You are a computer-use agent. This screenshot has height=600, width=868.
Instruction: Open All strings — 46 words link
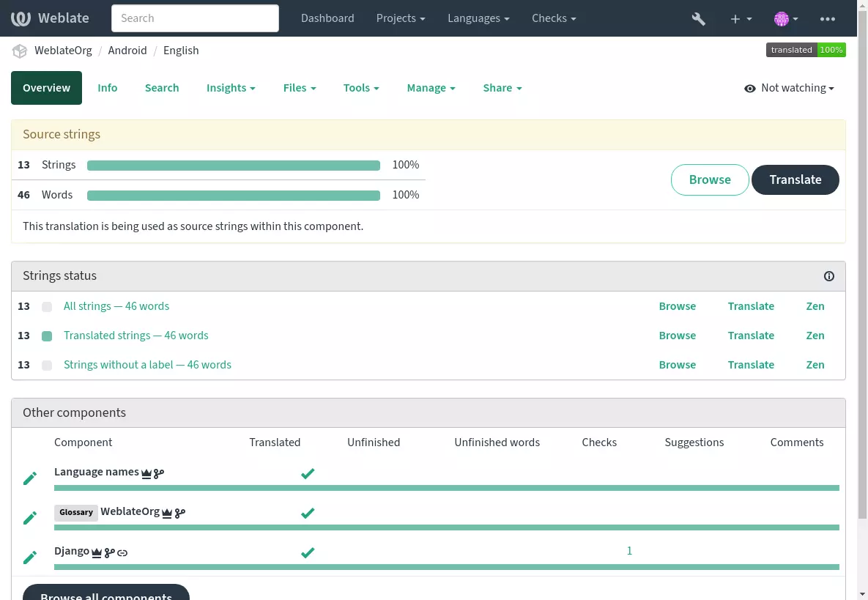116,307
